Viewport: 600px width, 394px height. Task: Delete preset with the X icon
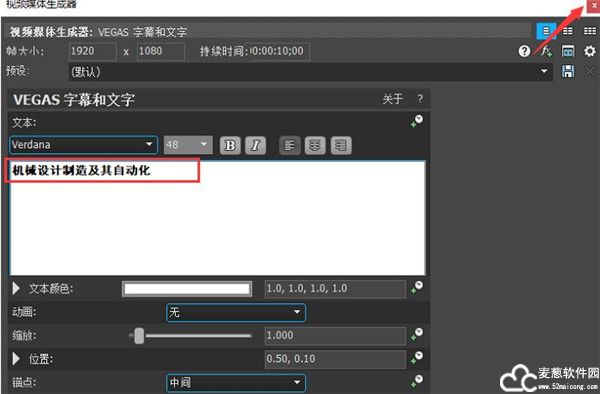click(590, 71)
